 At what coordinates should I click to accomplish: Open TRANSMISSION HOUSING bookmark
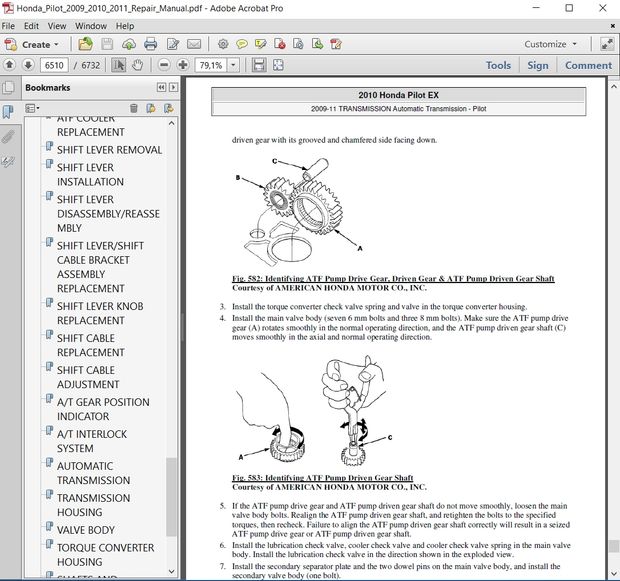[94, 505]
